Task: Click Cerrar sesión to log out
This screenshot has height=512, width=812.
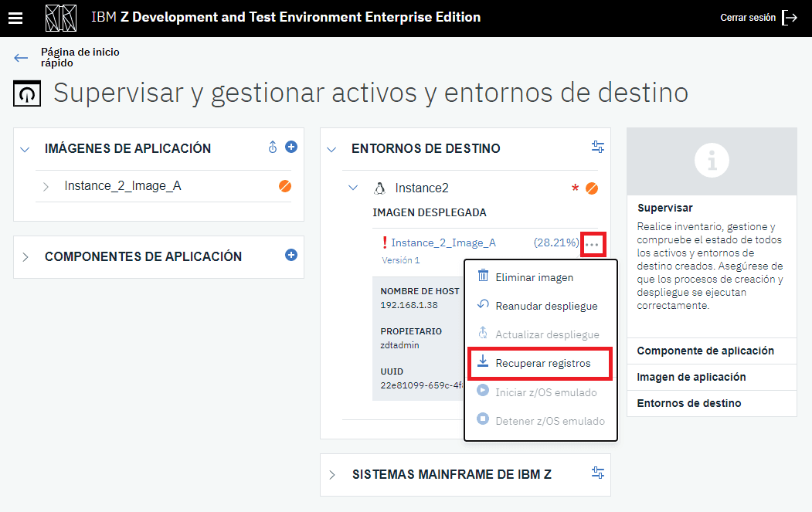Action: pos(758,18)
